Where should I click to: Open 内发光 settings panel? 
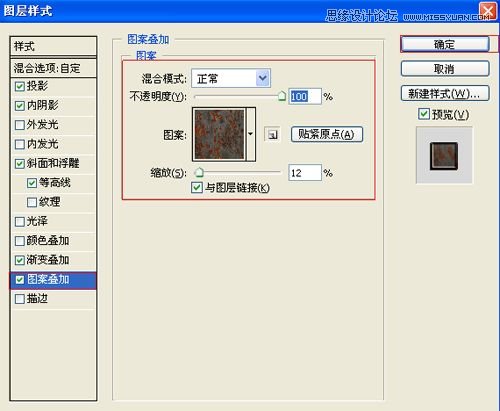pyautogui.click(x=43, y=144)
